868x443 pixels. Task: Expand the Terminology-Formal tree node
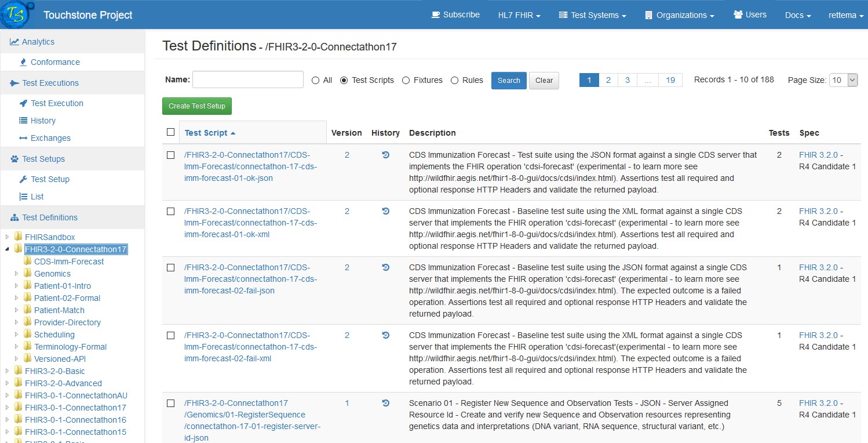pyautogui.click(x=17, y=346)
